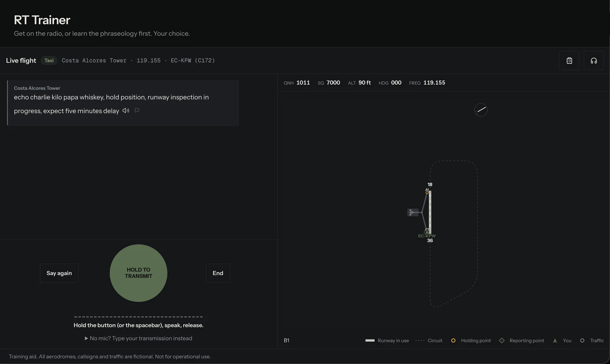Click the Circuit legend dashed line
Image resolution: width=610 pixels, height=364 pixels.
420,340
